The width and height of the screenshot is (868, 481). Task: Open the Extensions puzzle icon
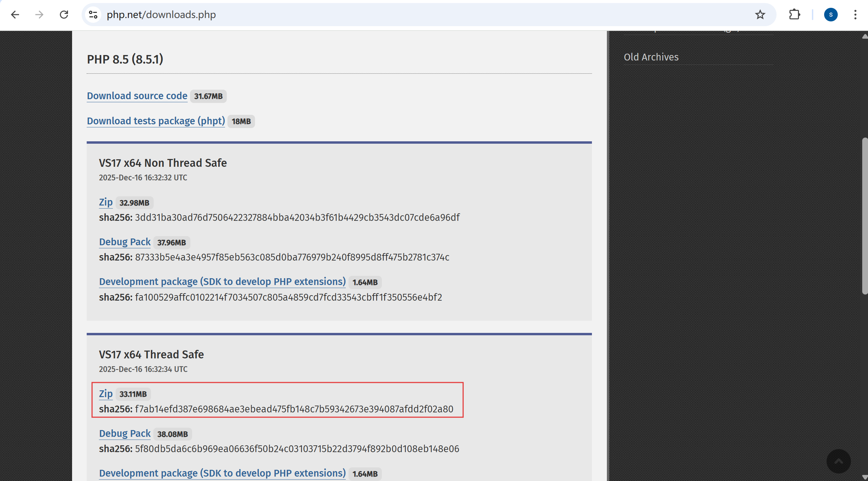coord(794,15)
